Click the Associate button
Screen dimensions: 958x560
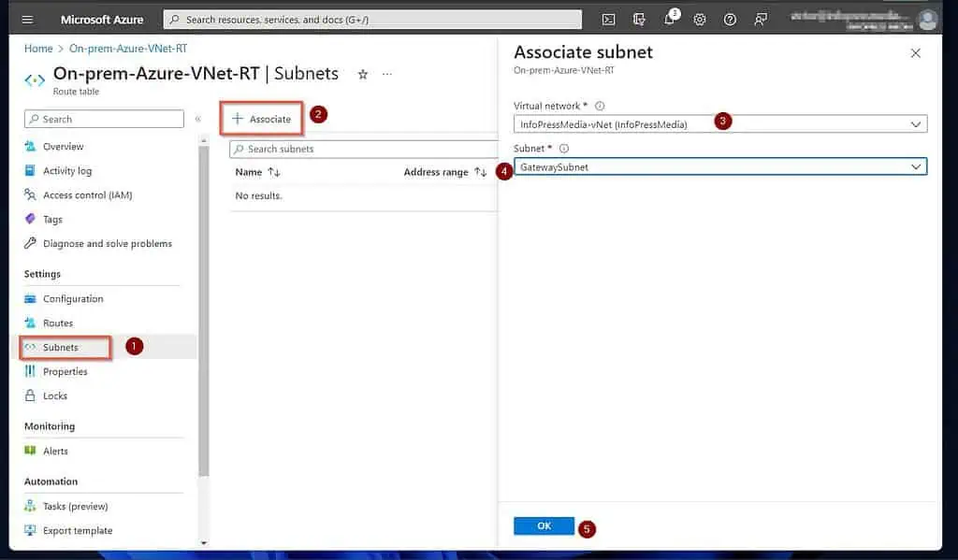tap(262, 119)
